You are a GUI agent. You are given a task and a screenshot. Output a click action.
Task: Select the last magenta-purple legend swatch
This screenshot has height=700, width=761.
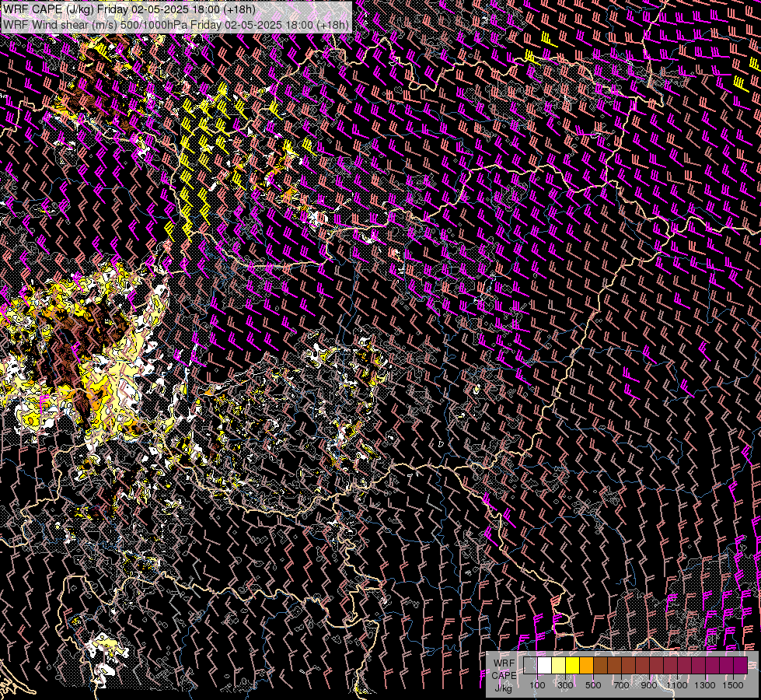coord(741,666)
